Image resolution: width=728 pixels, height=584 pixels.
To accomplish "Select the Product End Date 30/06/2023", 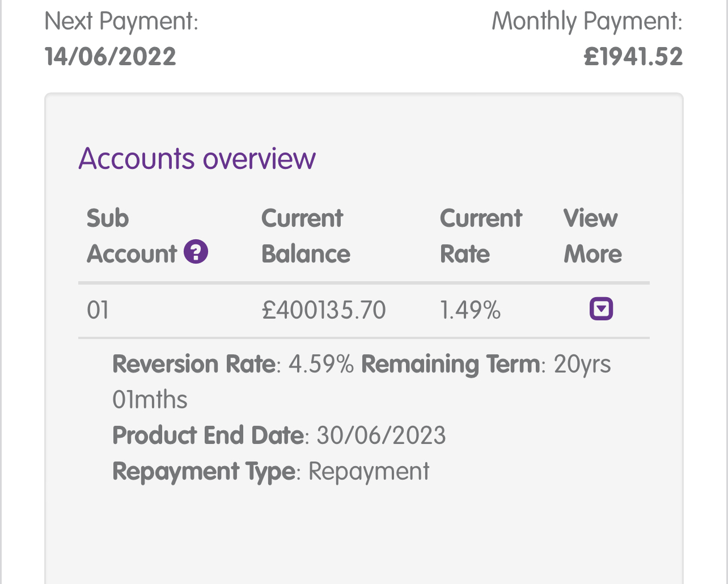I will click(x=381, y=435).
